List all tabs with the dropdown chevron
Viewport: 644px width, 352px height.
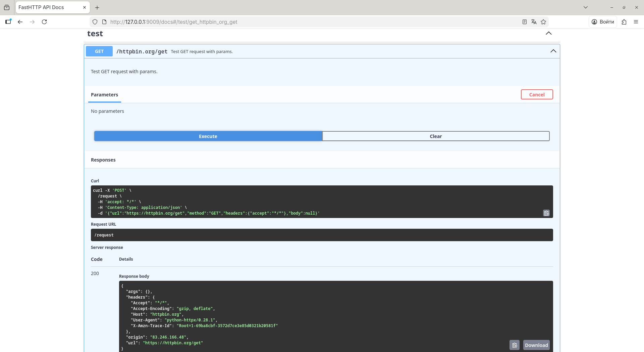click(x=586, y=7)
